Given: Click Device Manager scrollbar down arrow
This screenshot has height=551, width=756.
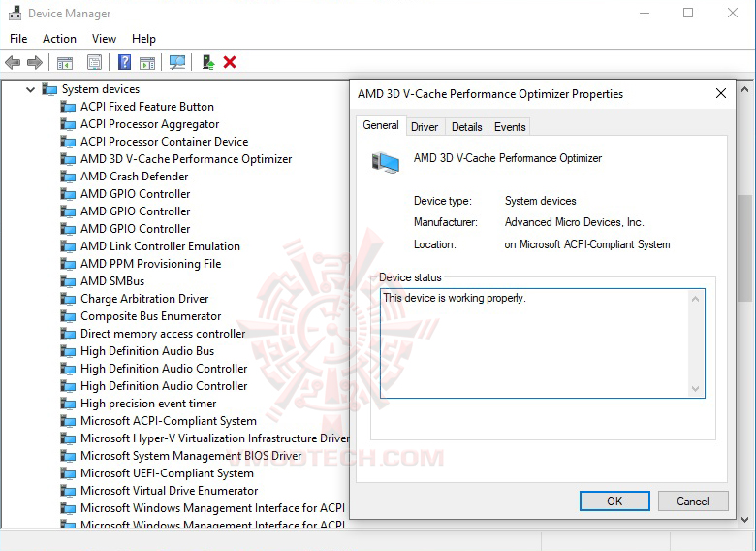Looking at the screenshot, I should coord(744,520).
